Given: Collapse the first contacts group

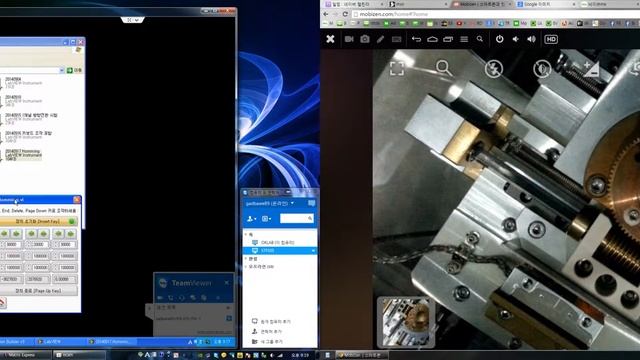Looking at the screenshot, I should coord(246,234).
